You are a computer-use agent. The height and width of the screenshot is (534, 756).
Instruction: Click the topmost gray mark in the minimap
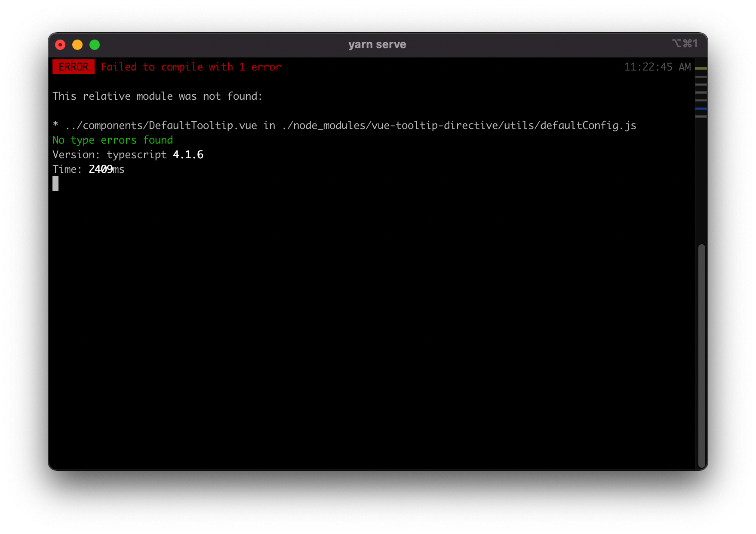(701, 77)
